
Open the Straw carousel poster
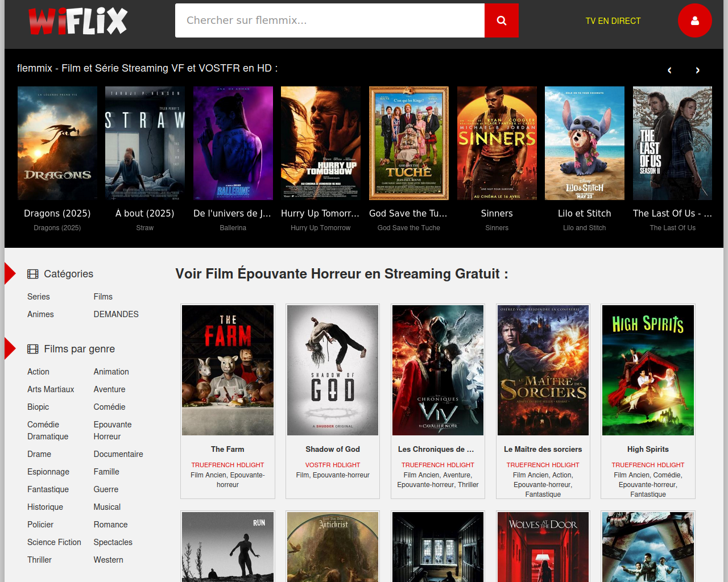pos(145,143)
